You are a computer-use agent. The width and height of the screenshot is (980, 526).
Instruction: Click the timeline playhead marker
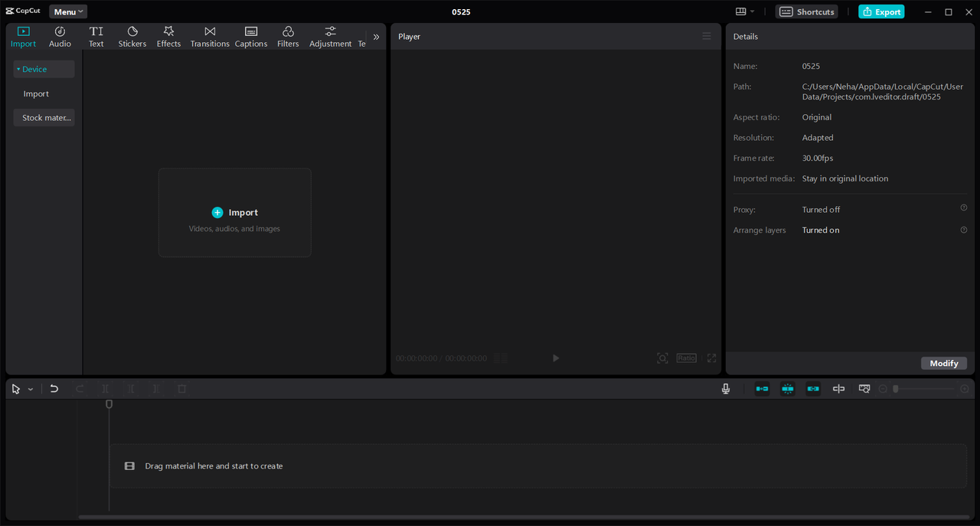[109, 403]
